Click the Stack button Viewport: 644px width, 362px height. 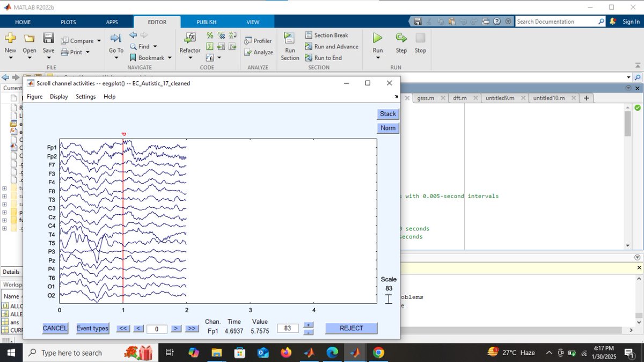[x=388, y=114]
